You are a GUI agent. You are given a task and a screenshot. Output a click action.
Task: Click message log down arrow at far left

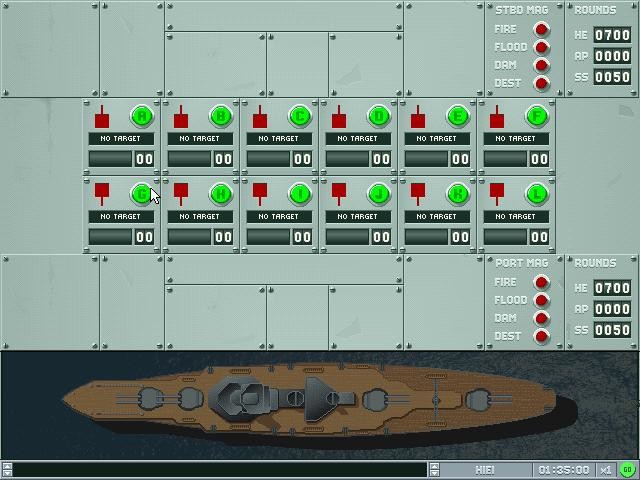click(x=7, y=473)
